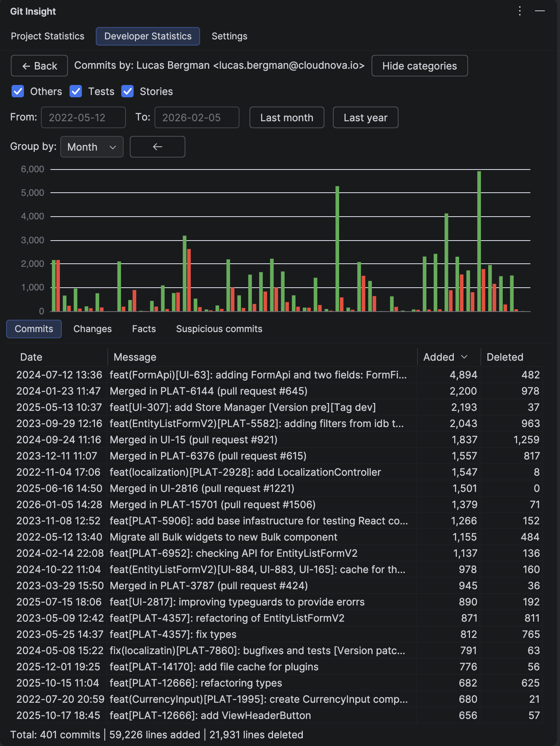Sort the table by Deleted column
The image size is (560, 746).
[x=504, y=357]
